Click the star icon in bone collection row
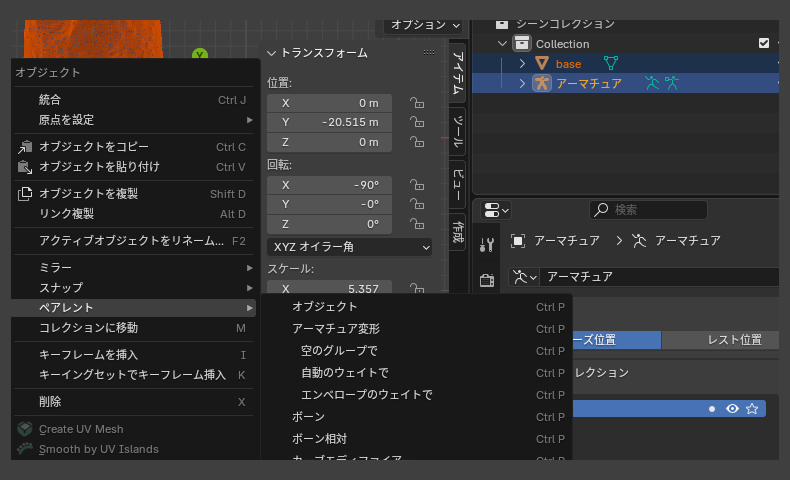Image resolution: width=790 pixels, height=480 pixels. [752, 408]
